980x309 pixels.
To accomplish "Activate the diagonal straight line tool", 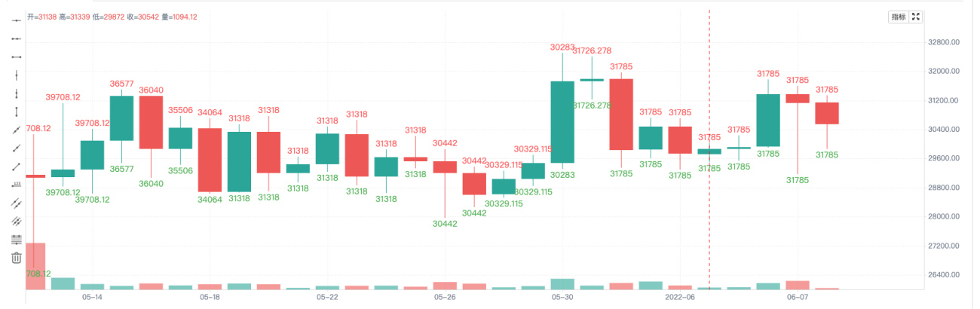I will tap(17, 130).
